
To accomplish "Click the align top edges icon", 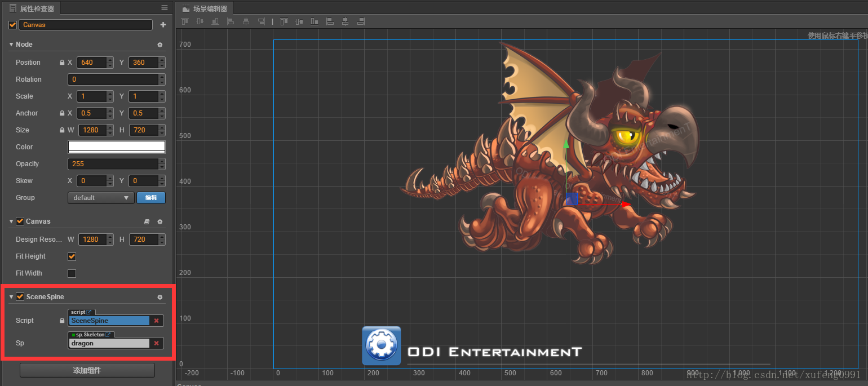I will point(185,21).
